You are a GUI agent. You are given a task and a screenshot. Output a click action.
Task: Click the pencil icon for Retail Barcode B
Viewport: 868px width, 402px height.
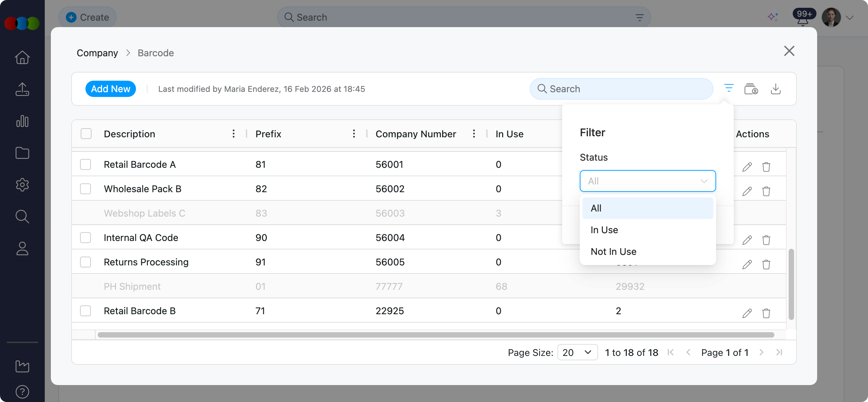click(747, 313)
